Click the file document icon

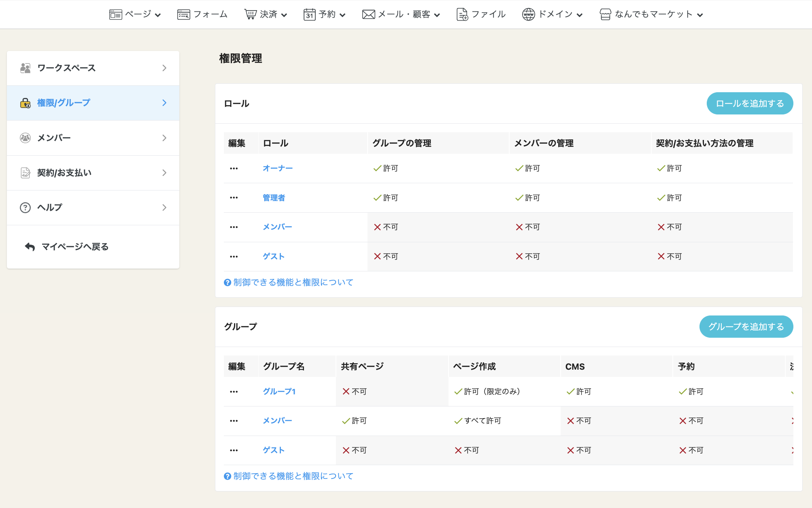(x=462, y=15)
